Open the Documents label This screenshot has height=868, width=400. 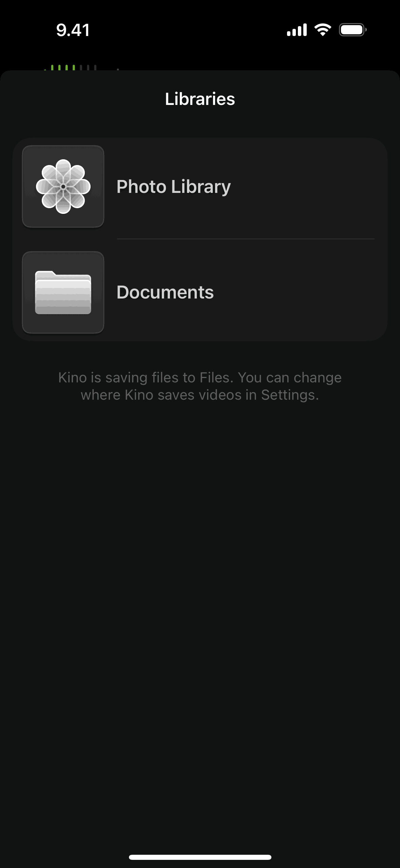(x=165, y=292)
